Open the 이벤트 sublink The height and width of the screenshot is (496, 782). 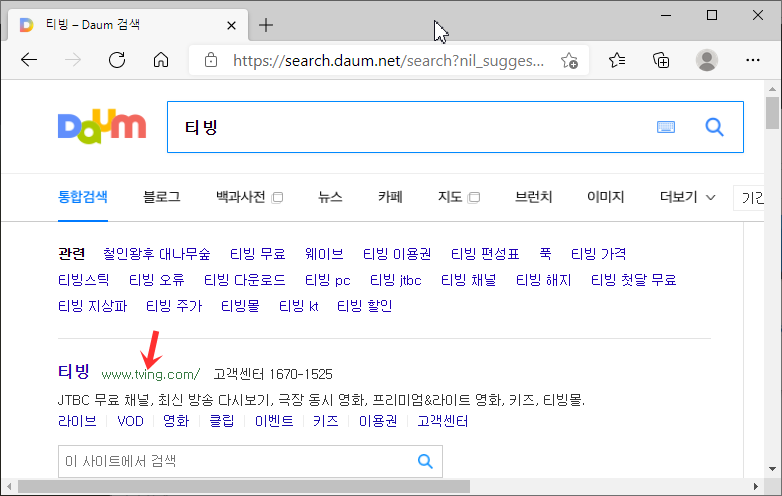274,421
